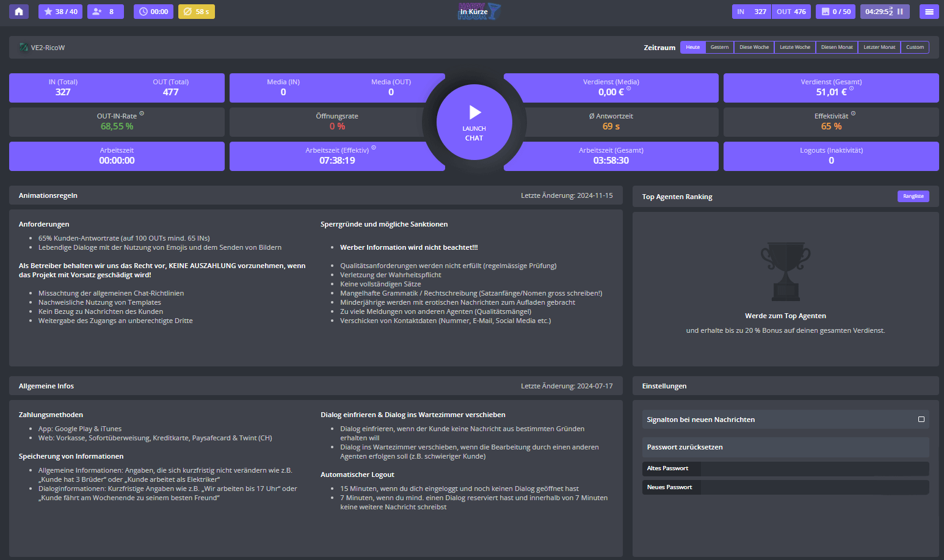
Task: Click info icon beside OUT-IN-Rate
Action: [x=142, y=114]
